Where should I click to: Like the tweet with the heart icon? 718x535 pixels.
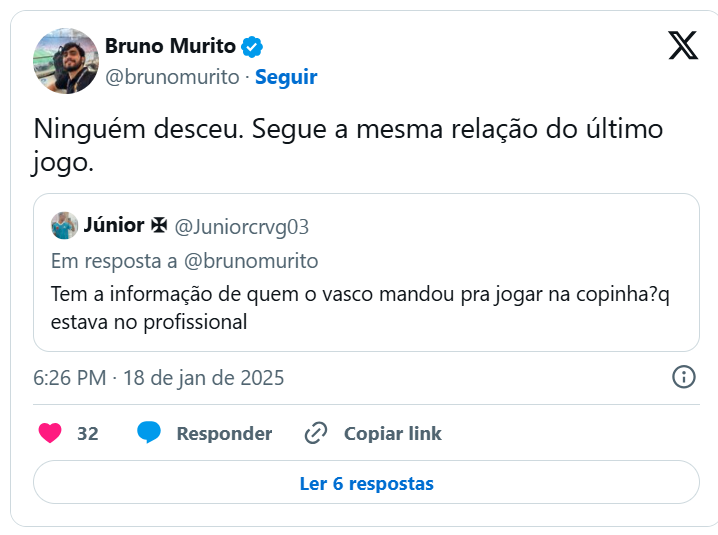pyautogui.click(x=50, y=433)
